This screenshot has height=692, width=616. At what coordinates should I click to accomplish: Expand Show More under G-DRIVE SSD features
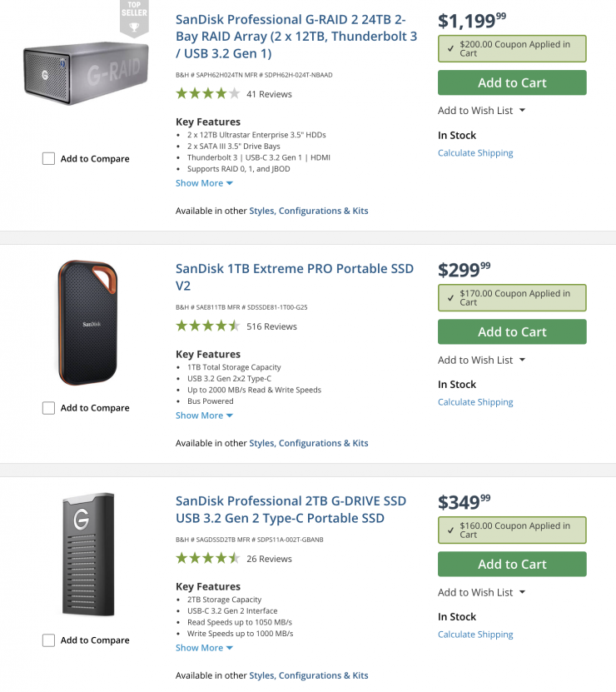pyautogui.click(x=204, y=648)
